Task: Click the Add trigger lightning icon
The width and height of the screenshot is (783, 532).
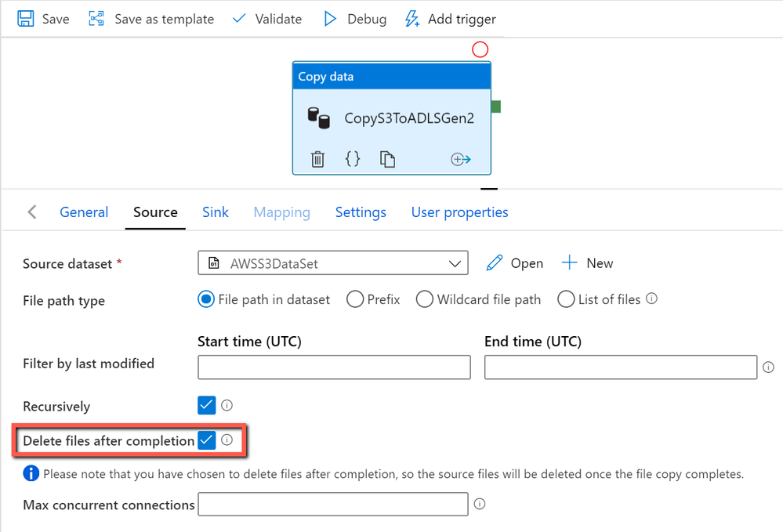Action: (412, 19)
